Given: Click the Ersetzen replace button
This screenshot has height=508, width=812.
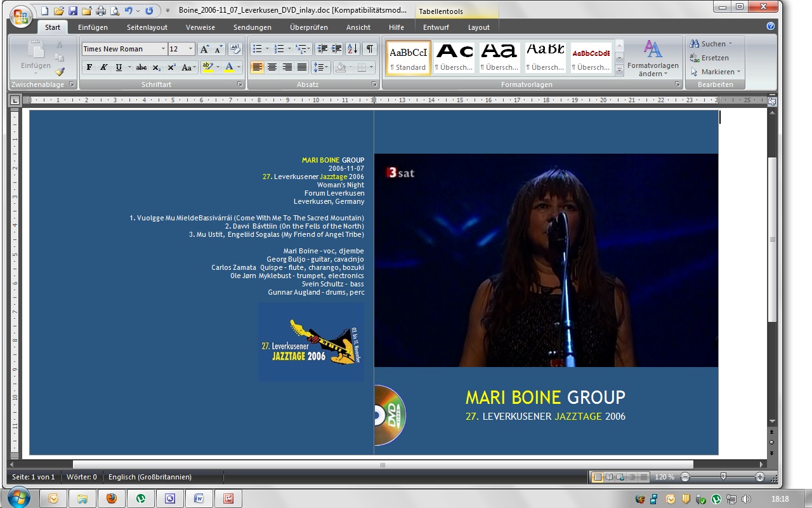Looking at the screenshot, I should tap(710, 58).
